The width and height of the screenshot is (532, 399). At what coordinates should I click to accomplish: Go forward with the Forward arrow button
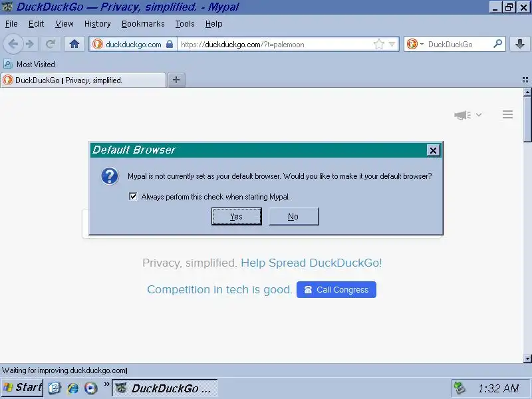(30, 44)
